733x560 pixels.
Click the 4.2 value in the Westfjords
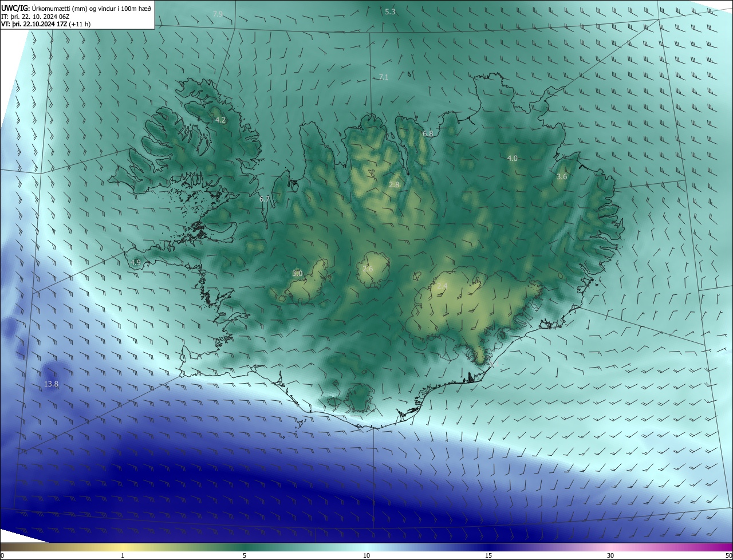220,120
